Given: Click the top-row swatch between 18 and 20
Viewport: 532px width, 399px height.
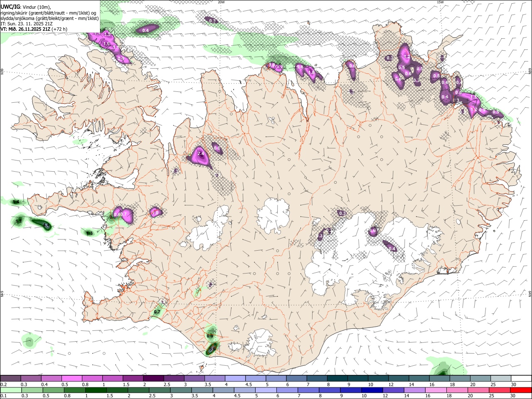Looking at the screenshot, I should [x=460, y=378].
